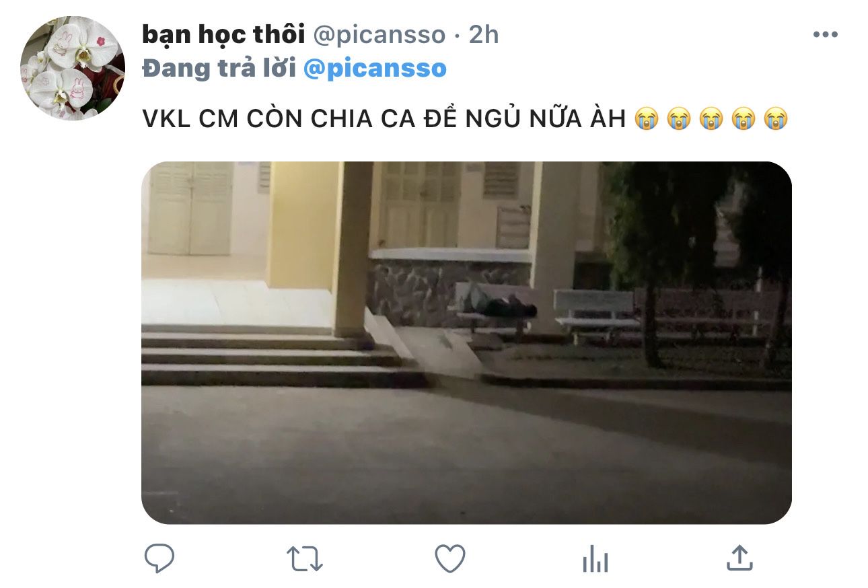Click the first crying face emoji
868x588 pixels.
coord(646,119)
